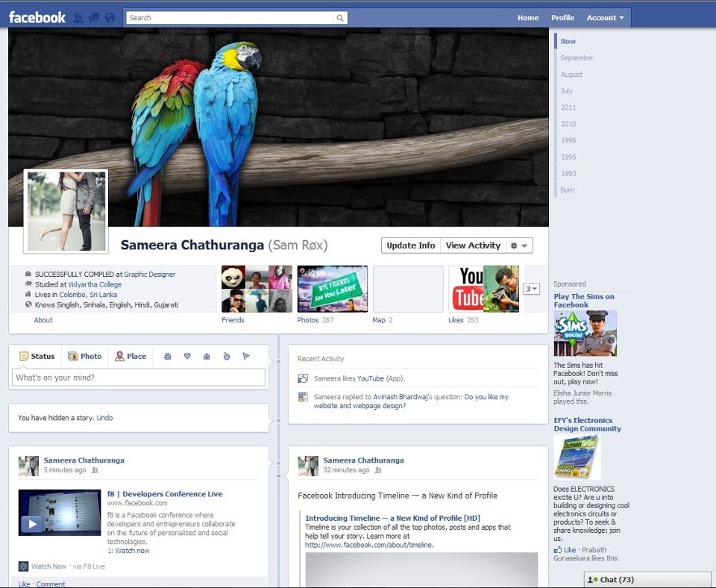The image size is (716, 588).
Task: Select the Status composer tab
Action: [x=37, y=357]
